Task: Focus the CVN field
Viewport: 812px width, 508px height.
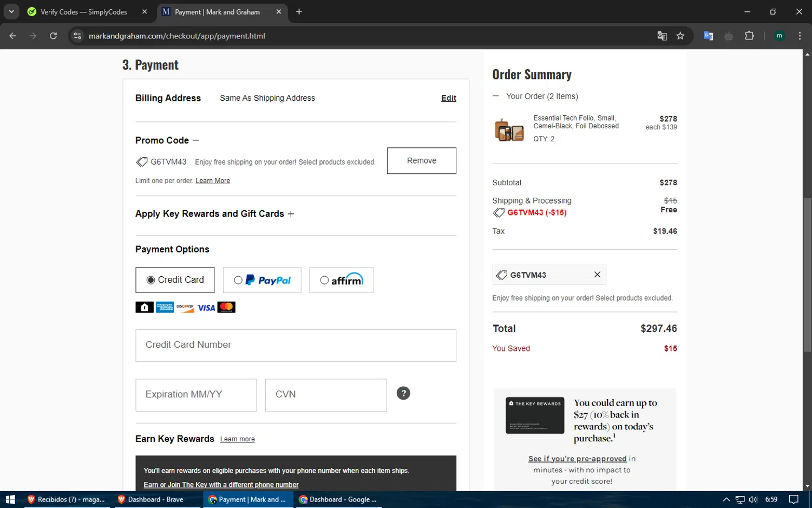Action: pos(326,395)
